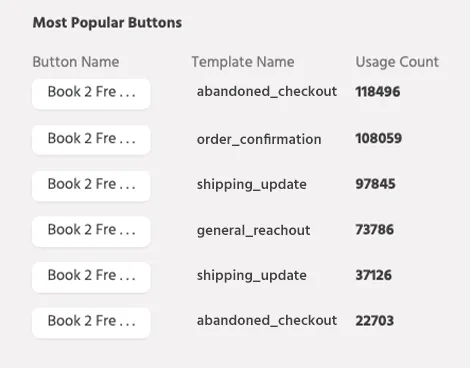
Task: Select the general_reachout template name
Action: 253,230
